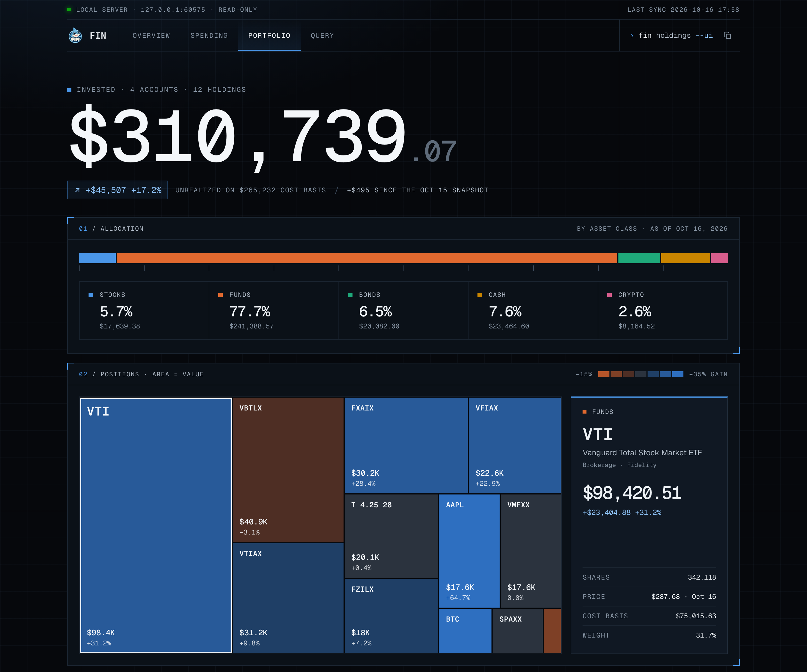Click the 01 / ALLOCATION section header
The image size is (807, 672).
point(111,228)
